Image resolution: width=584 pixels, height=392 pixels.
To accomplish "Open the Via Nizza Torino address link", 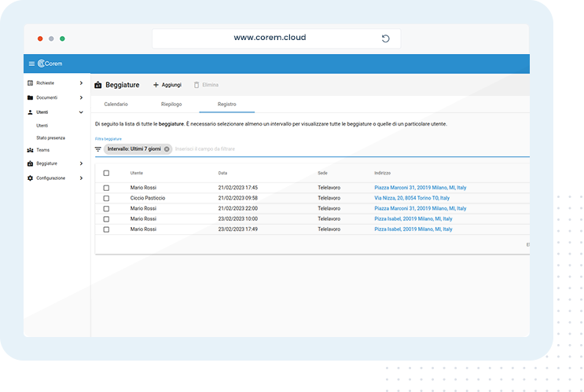I will pos(412,198).
